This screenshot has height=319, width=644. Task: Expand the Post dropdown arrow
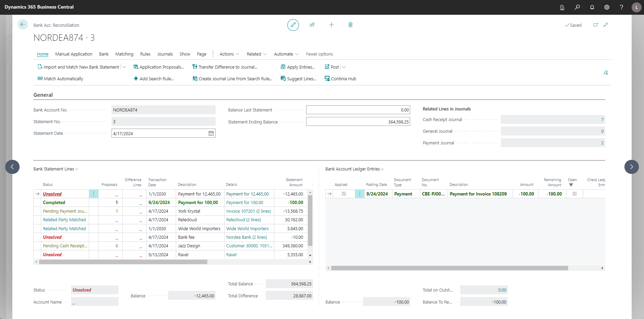[x=344, y=67]
